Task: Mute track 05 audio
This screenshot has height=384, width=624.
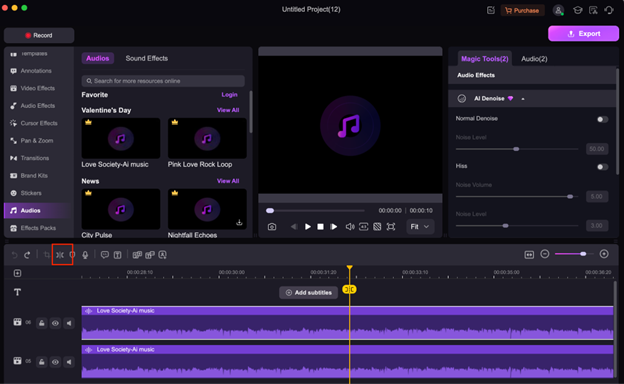Action: [69, 362]
